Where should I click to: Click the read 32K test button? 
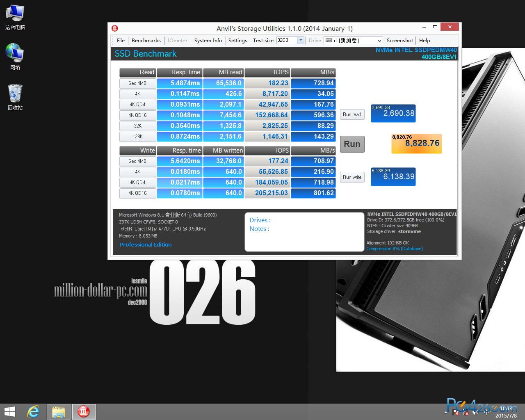pos(137,126)
